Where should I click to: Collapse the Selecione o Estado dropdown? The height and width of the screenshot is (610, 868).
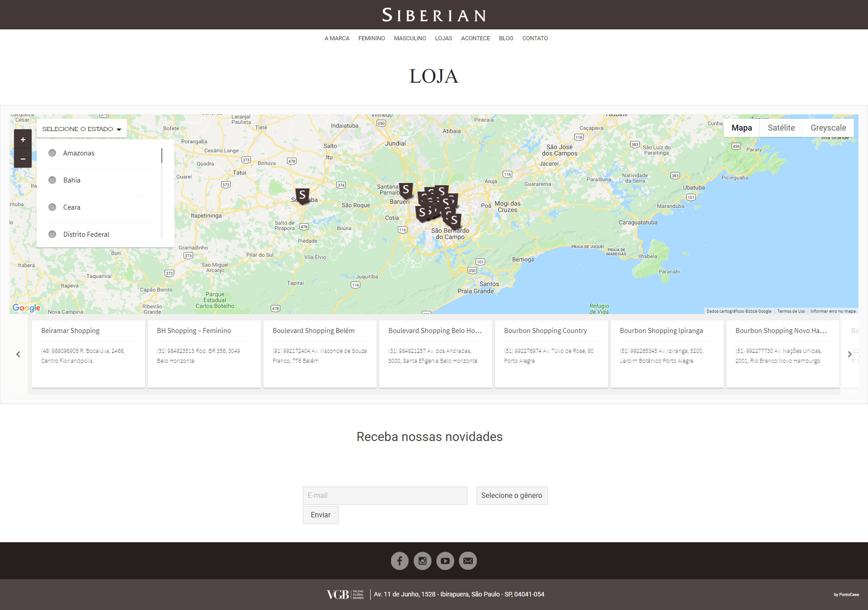point(81,129)
